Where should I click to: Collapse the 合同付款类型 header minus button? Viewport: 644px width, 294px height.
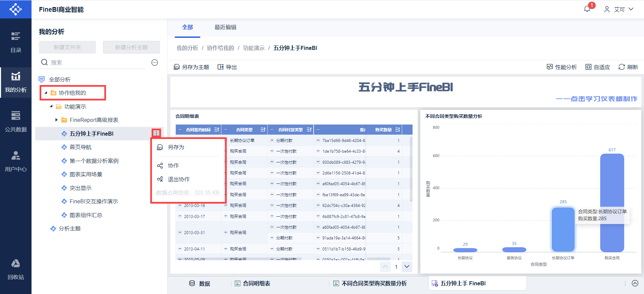272,130
